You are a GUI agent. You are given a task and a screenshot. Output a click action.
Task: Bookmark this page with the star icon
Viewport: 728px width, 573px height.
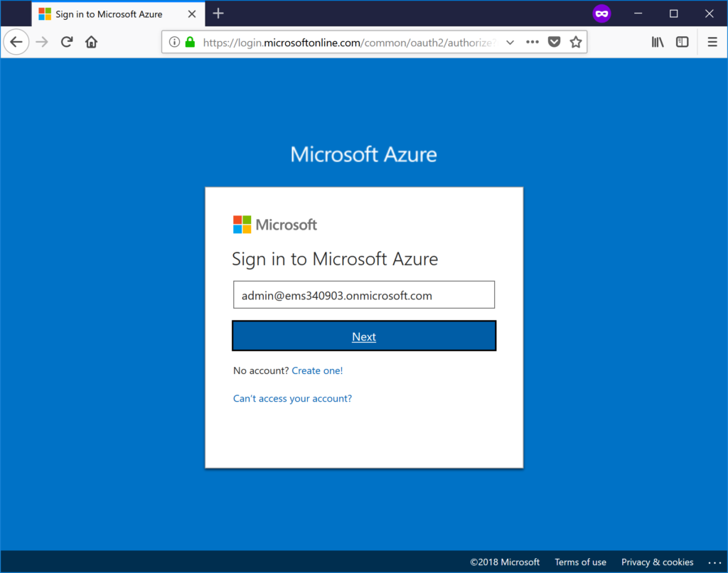[x=576, y=42]
